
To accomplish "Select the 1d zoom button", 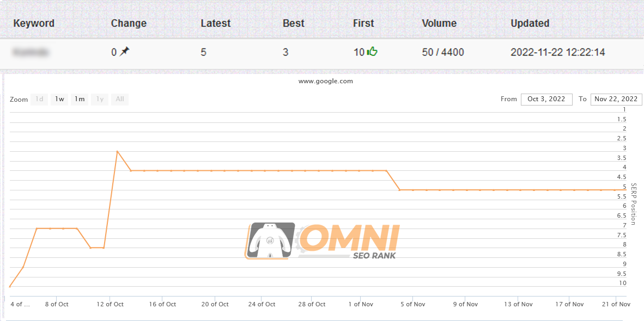I will tap(39, 99).
